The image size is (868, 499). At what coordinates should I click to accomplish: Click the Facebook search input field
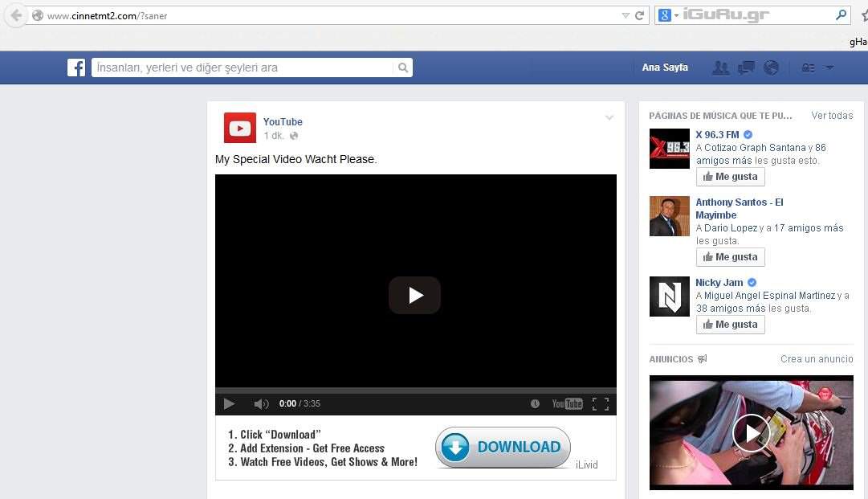[245, 68]
